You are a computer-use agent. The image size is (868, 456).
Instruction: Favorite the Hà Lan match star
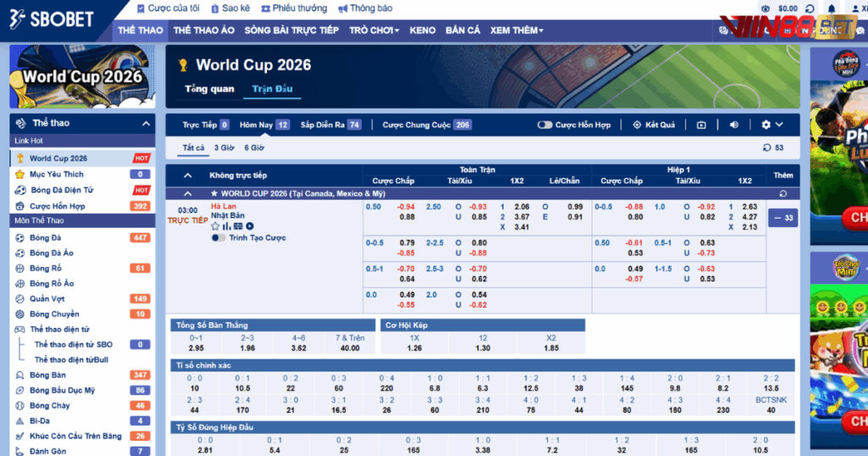(x=215, y=226)
